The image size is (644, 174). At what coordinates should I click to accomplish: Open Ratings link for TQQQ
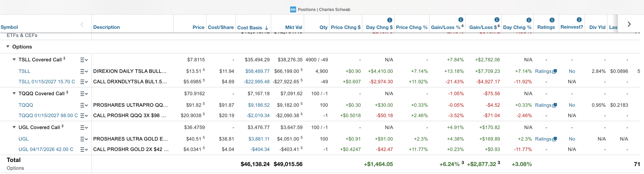(546, 105)
